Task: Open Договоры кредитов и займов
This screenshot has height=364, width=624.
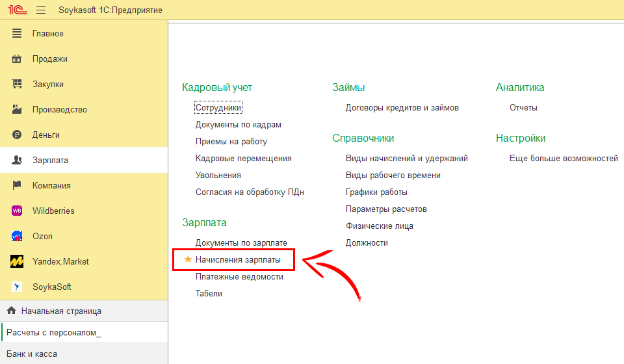Action: [402, 107]
